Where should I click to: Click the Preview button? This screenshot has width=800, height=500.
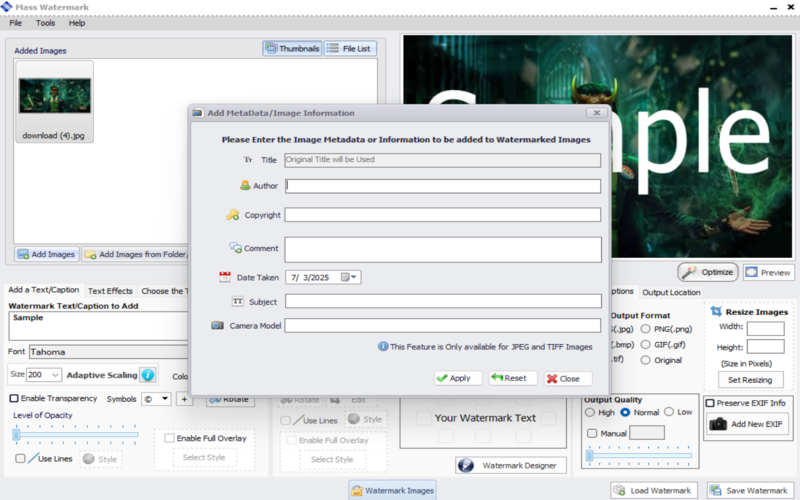point(768,272)
